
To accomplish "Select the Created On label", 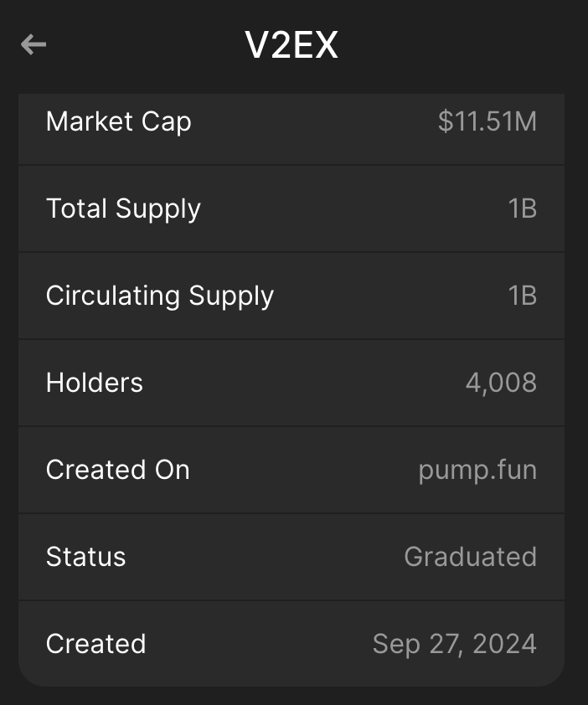I will pyautogui.click(x=118, y=470).
